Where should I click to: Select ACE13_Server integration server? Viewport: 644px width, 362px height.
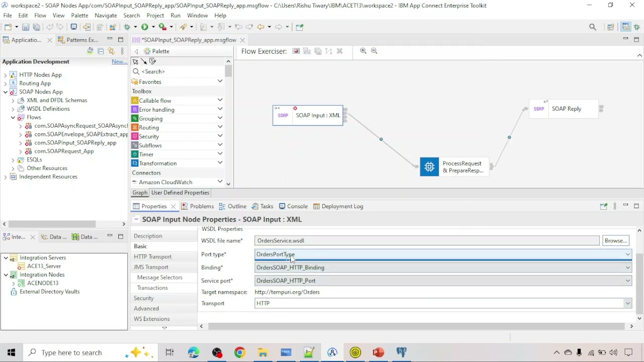pos(44,266)
